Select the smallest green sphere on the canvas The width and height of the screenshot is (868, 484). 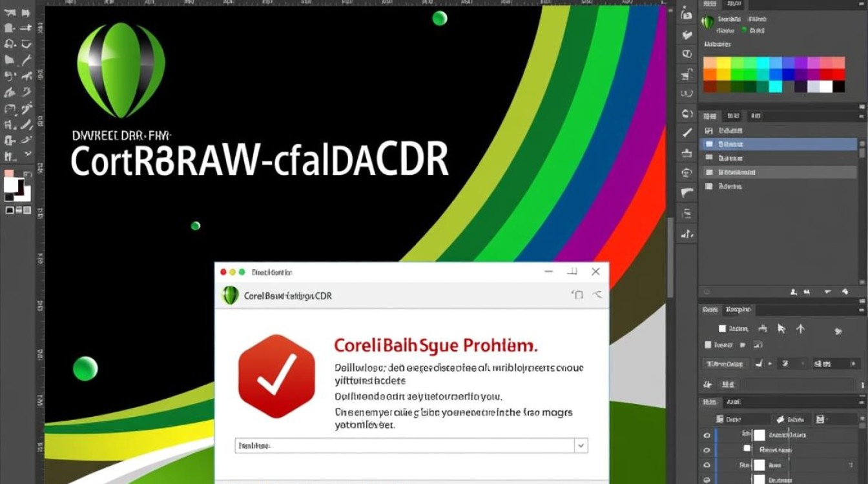point(196,226)
